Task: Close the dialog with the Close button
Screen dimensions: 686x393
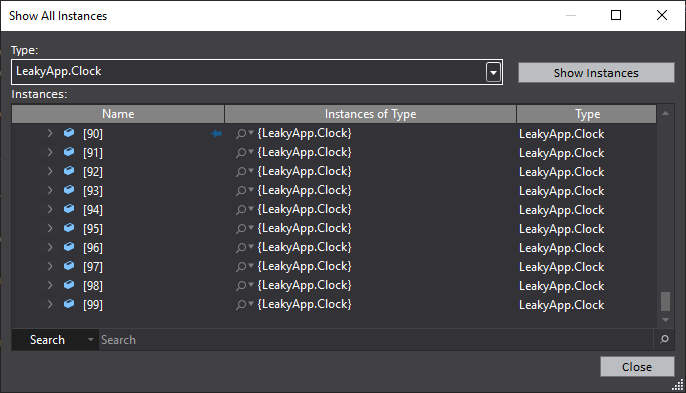Action: coord(637,367)
